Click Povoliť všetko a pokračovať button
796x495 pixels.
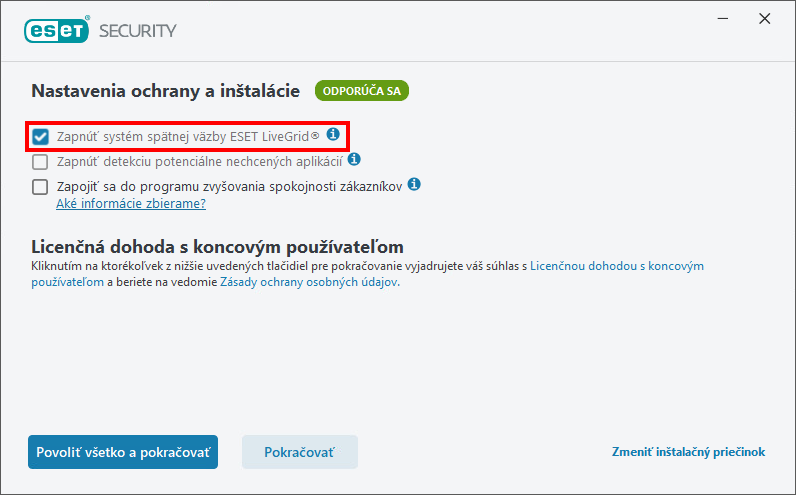123,452
